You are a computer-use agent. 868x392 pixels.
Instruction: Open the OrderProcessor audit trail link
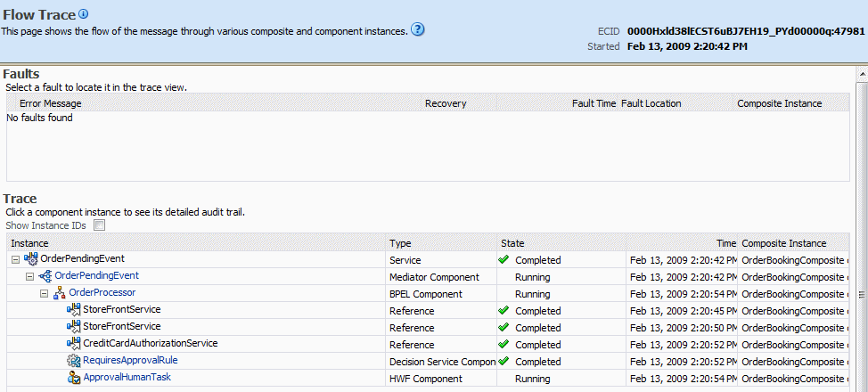[x=102, y=292]
